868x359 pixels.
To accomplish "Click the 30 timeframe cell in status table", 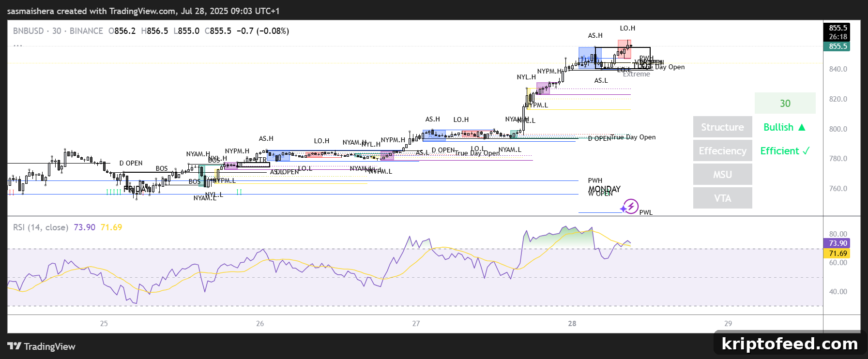I will pyautogui.click(x=785, y=104).
